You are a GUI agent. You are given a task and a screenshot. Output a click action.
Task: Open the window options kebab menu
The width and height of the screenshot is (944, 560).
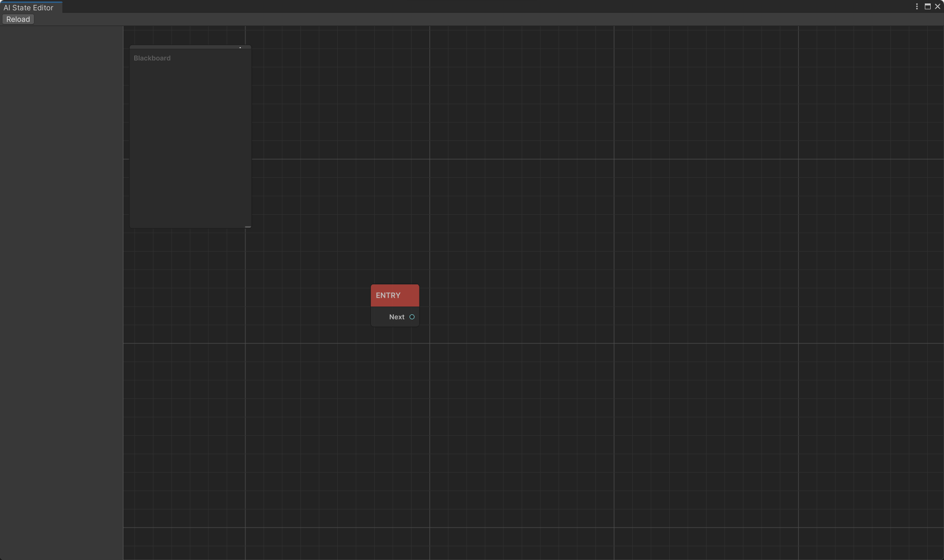coord(917,7)
